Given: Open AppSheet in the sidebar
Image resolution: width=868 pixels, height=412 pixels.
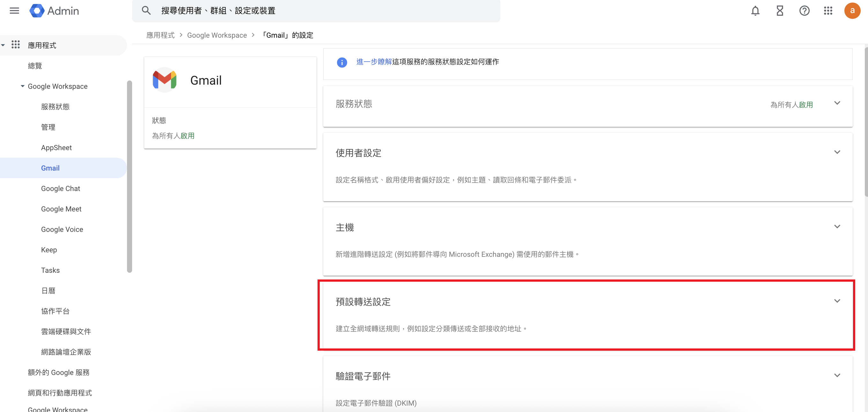Looking at the screenshot, I should click(56, 148).
